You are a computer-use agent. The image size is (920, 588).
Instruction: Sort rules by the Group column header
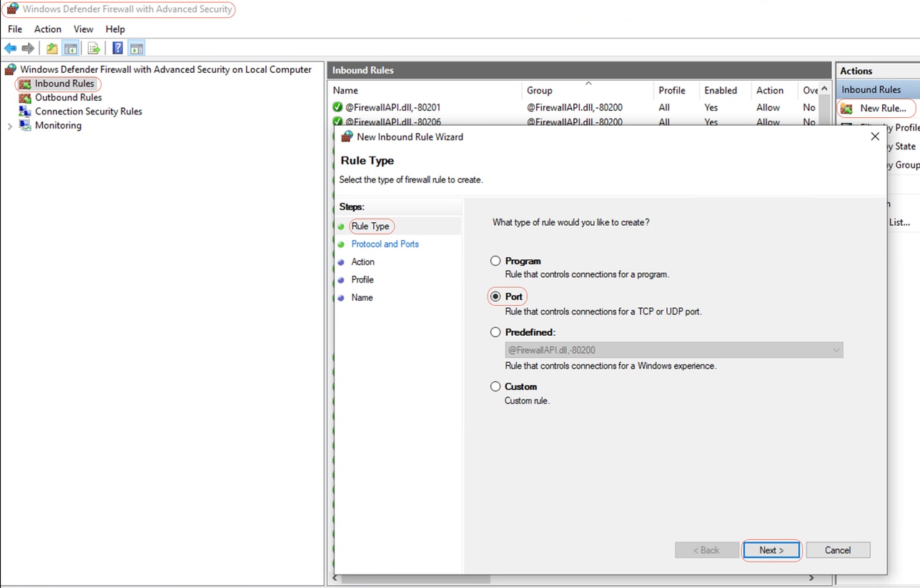pos(588,90)
